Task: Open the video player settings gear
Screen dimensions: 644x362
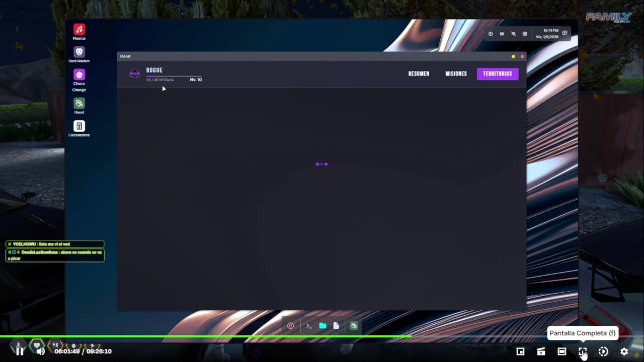Action: [x=624, y=352]
